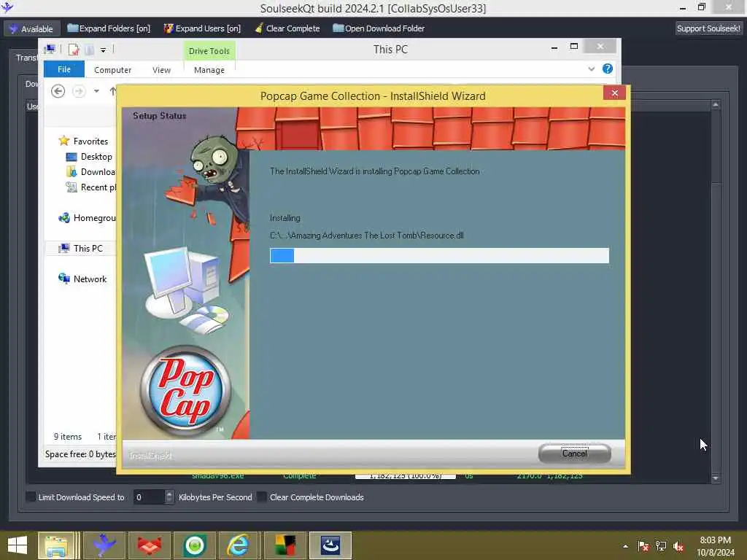Image resolution: width=747 pixels, height=560 pixels.
Task: Cancel the Popcap installation
Action: pos(575,454)
